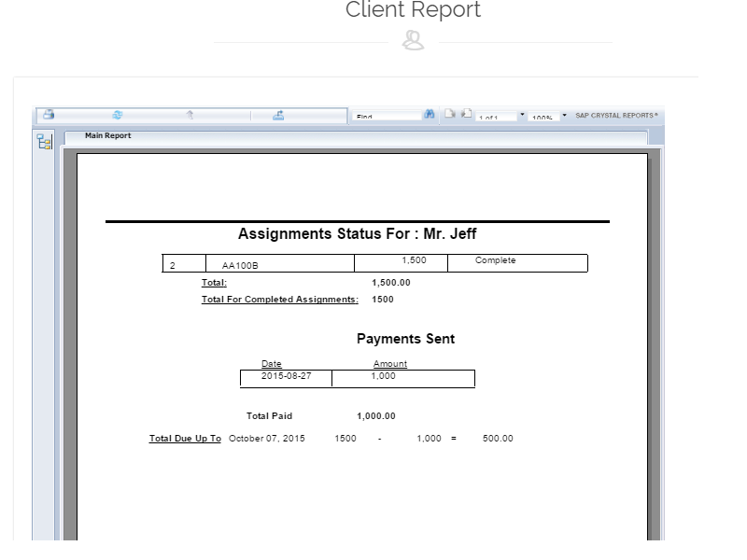Click the '1 of 1' page box

[x=495, y=117]
